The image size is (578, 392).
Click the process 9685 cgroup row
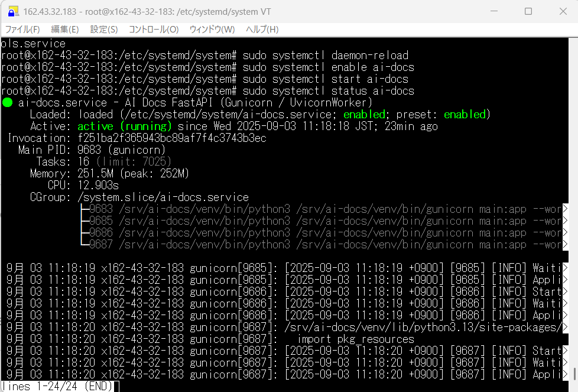point(324,221)
